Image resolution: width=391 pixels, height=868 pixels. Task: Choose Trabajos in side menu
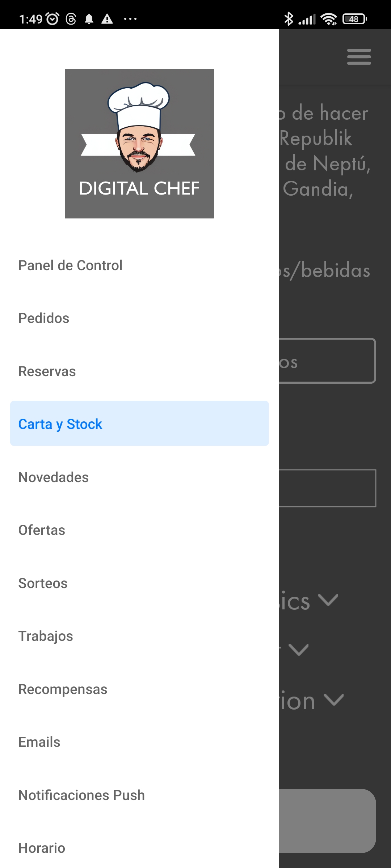pos(46,636)
